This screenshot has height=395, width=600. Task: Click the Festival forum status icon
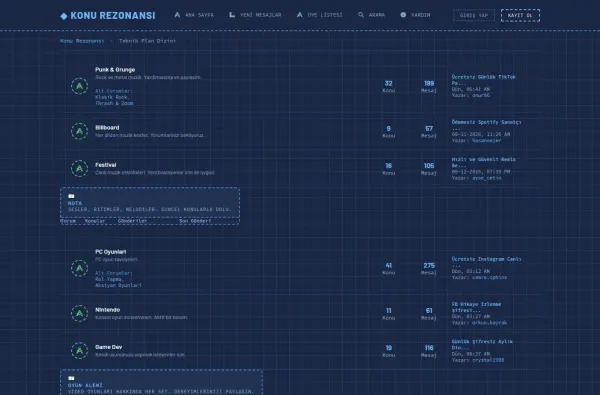(x=80, y=168)
